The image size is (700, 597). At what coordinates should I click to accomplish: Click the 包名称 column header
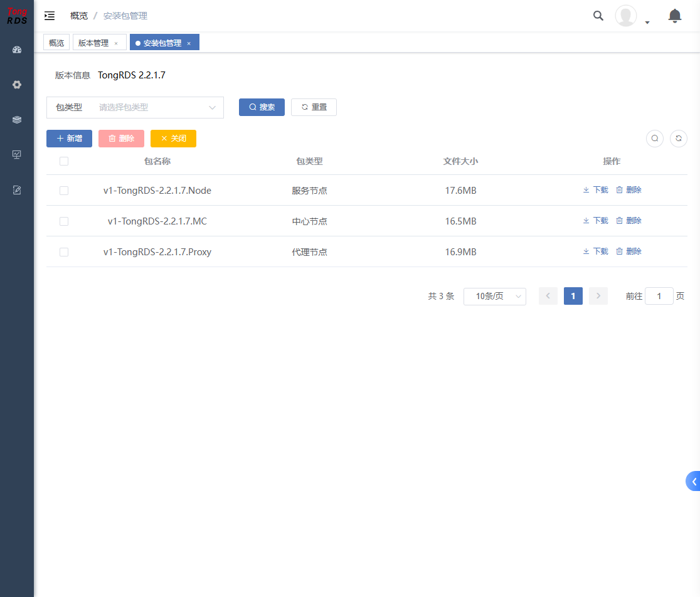(157, 162)
